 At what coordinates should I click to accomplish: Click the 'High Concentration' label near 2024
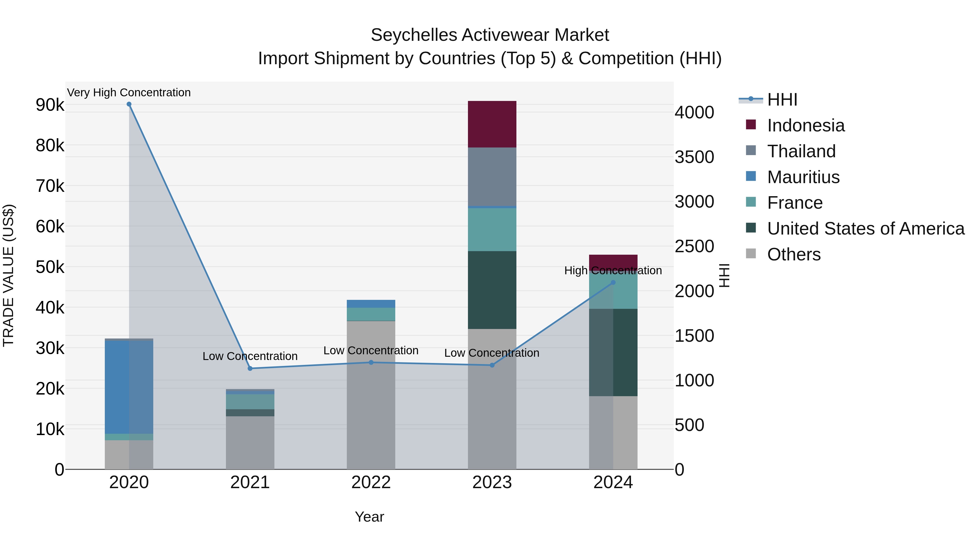coord(613,271)
